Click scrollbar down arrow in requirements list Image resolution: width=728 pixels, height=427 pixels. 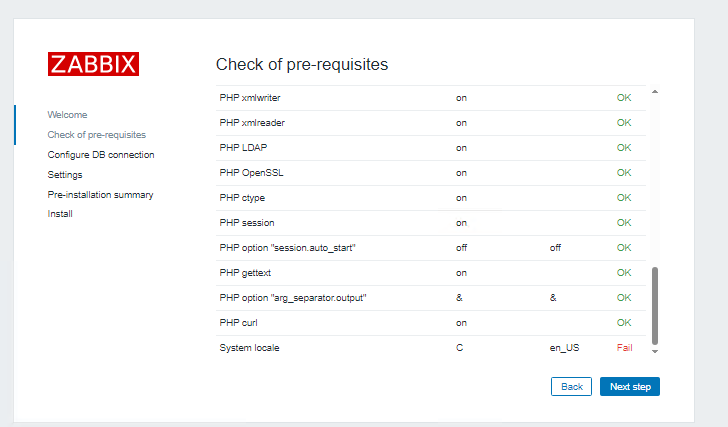[x=655, y=351]
